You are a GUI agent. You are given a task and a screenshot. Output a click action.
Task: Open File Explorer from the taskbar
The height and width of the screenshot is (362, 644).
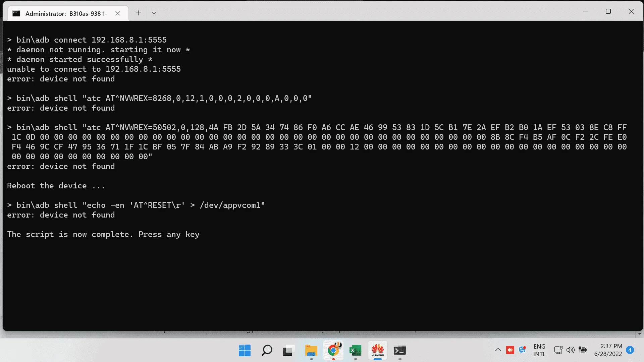(311, 351)
